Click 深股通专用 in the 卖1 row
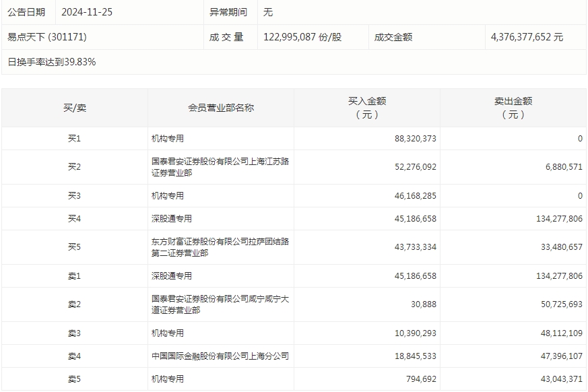Viewport: 588px width, 392px height. [x=171, y=276]
